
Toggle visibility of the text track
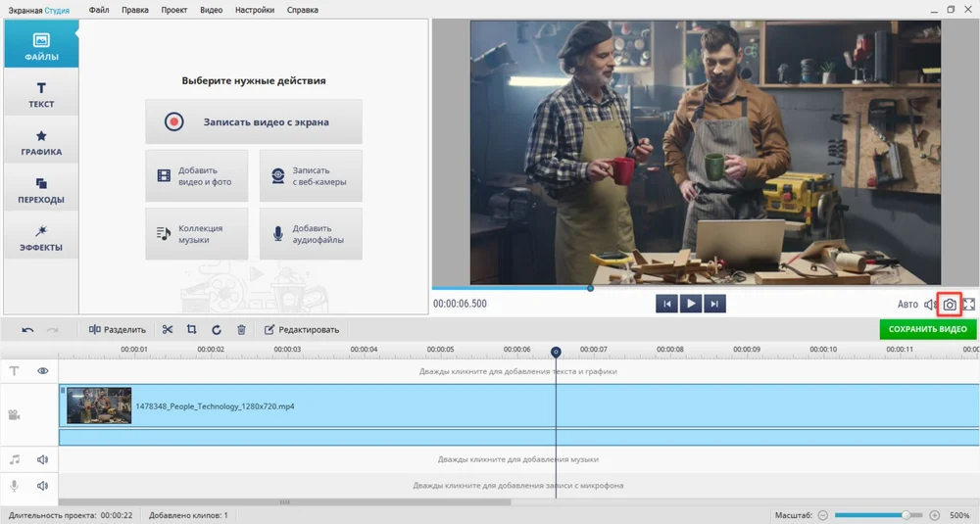click(x=43, y=371)
